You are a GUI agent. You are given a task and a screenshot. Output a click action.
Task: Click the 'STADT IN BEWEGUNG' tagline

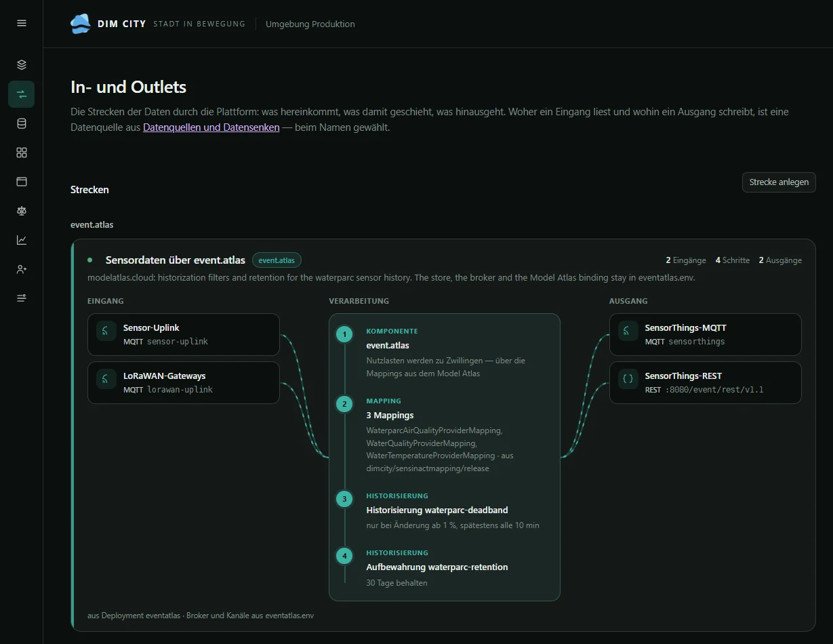click(199, 24)
